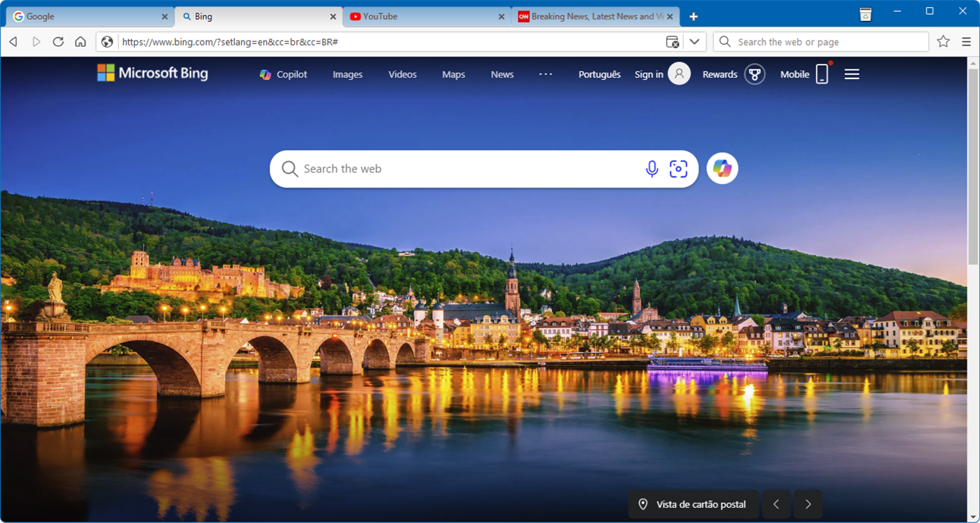Click Português to change language
The width and height of the screenshot is (980, 523).
tap(599, 74)
